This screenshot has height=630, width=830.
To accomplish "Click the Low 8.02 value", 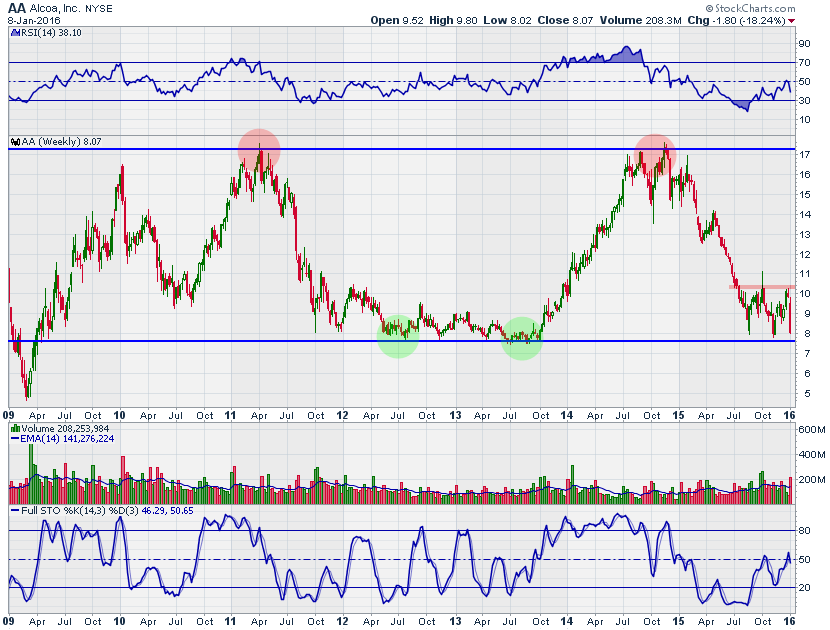I will click(x=507, y=21).
